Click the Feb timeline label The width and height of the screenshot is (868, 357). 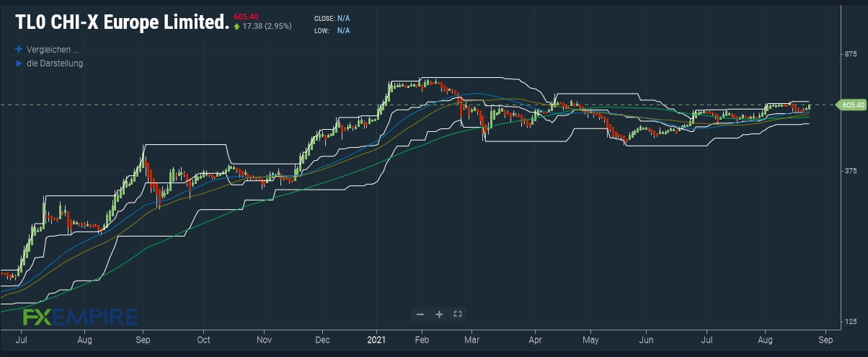[x=422, y=338]
